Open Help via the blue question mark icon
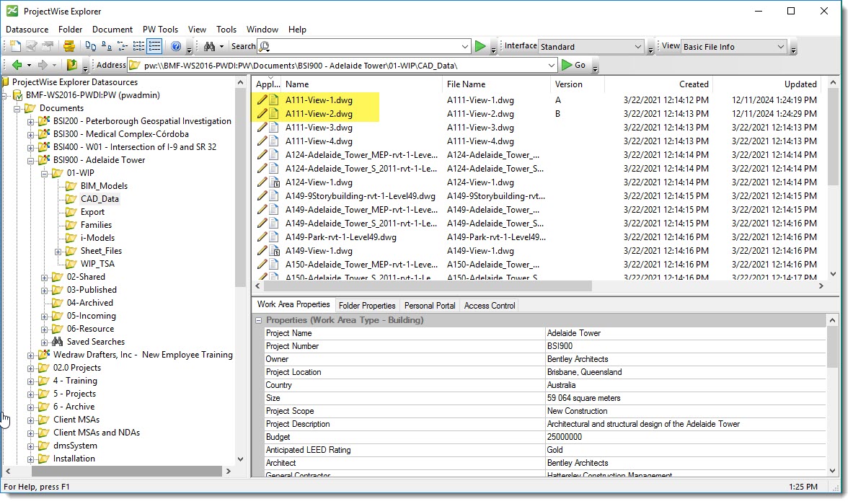Screen dimensions: 853x504 pos(176,46)
